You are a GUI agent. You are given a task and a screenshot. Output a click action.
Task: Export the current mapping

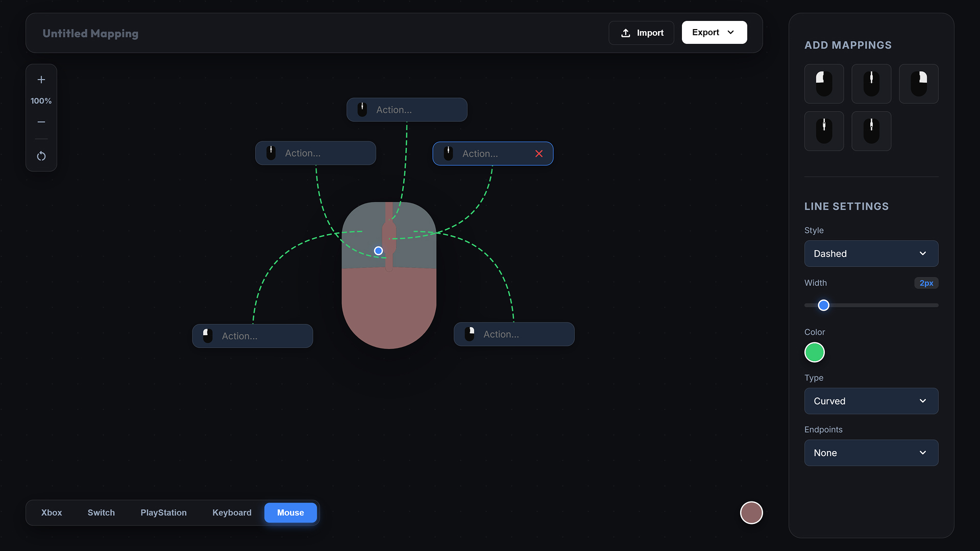[x=714, y=32]
